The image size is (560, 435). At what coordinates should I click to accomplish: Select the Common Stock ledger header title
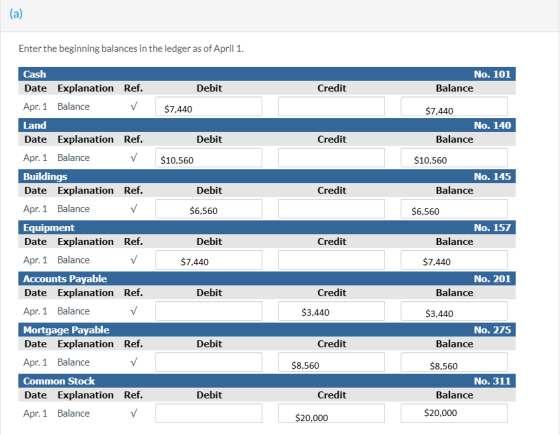pos(59,381)
